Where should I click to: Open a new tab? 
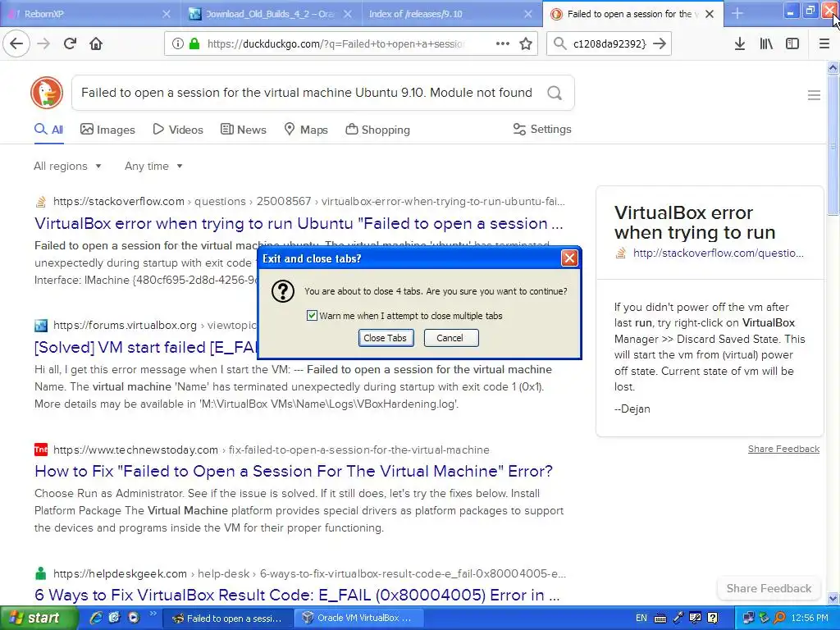tap(737, 14)
